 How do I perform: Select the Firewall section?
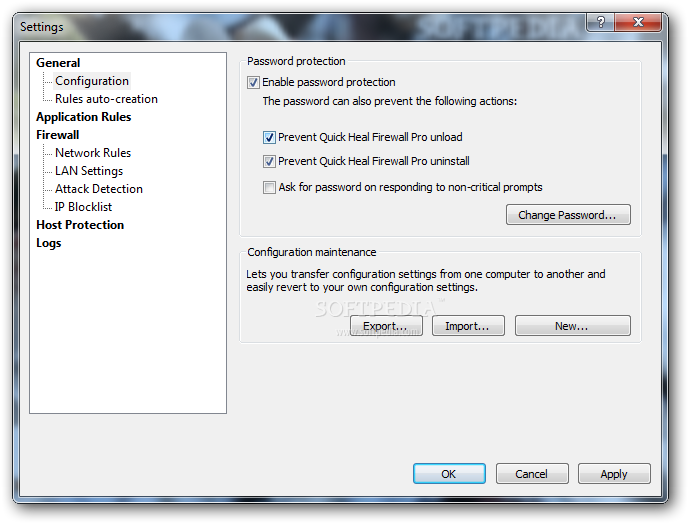[58, 135]
